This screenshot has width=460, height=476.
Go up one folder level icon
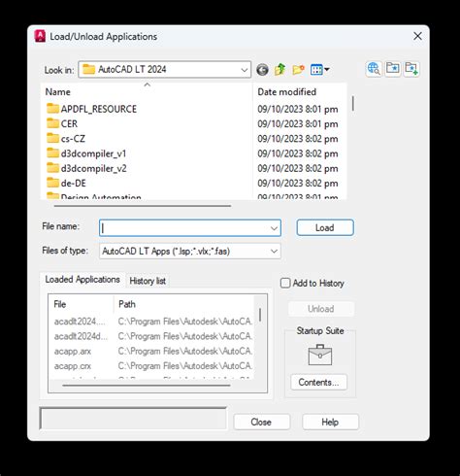pyautogui.click(x=279, y=69)
